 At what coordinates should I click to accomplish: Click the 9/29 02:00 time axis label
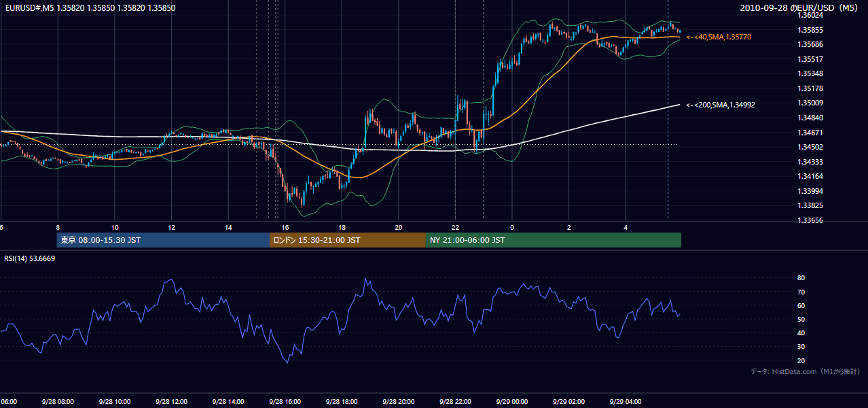[569, 402]
